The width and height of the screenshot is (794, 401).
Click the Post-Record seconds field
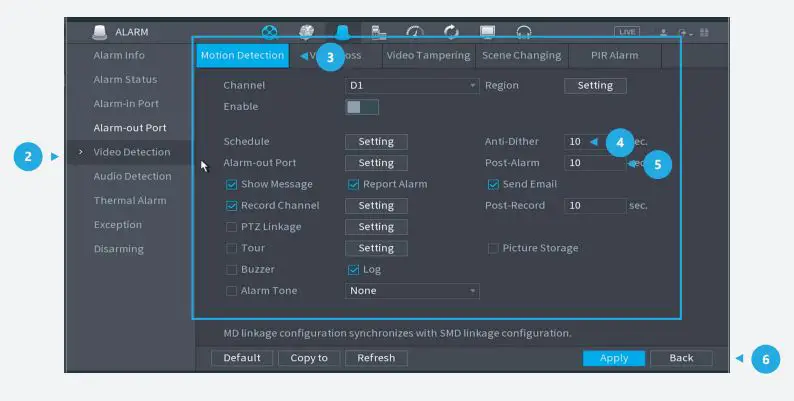click(596, 206)
